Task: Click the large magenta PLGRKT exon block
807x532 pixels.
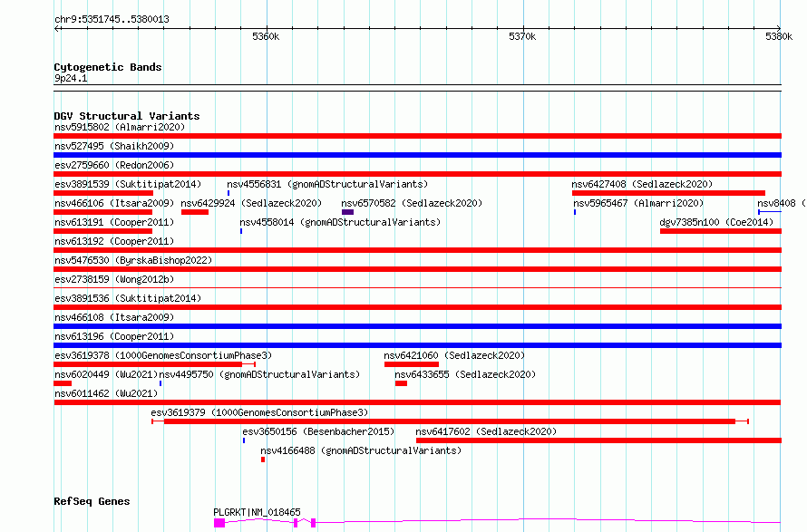Action: [x=219, y=523]
